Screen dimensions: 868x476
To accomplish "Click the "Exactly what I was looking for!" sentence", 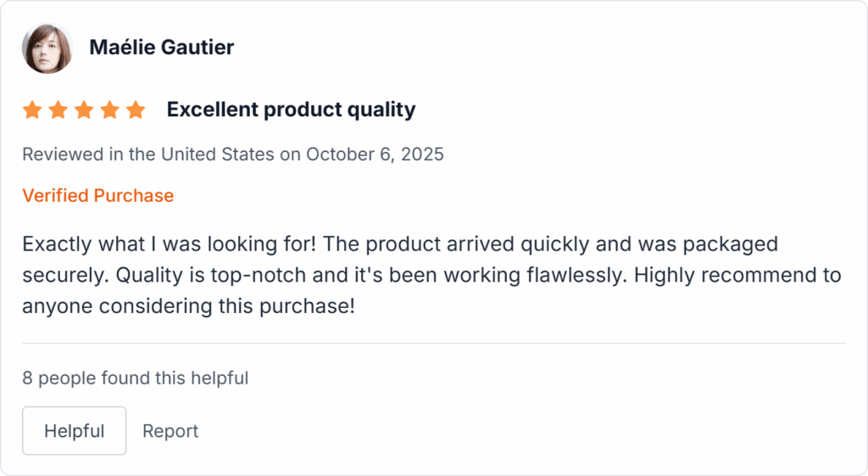I will pos(170,244).
